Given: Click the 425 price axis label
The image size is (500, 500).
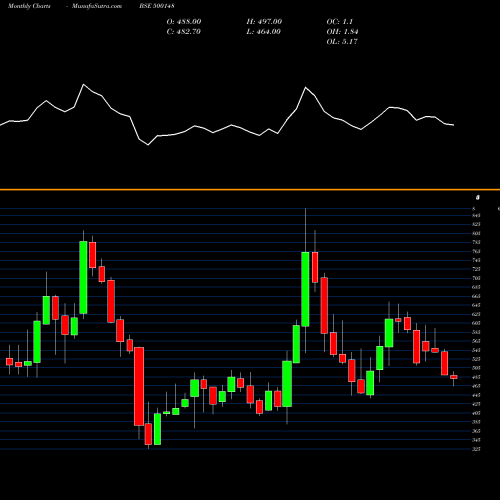Looking at the screenshot, I should pos(476,404).
